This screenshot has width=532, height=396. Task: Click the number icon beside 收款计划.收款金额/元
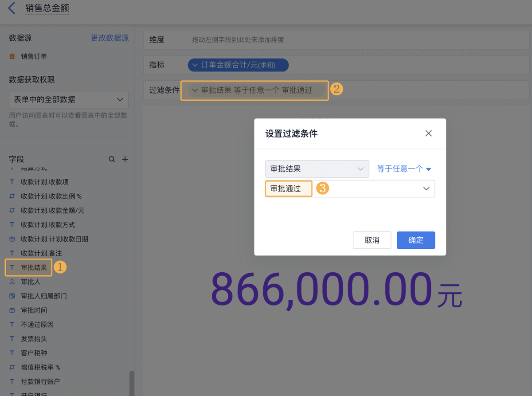click(12, 211)
